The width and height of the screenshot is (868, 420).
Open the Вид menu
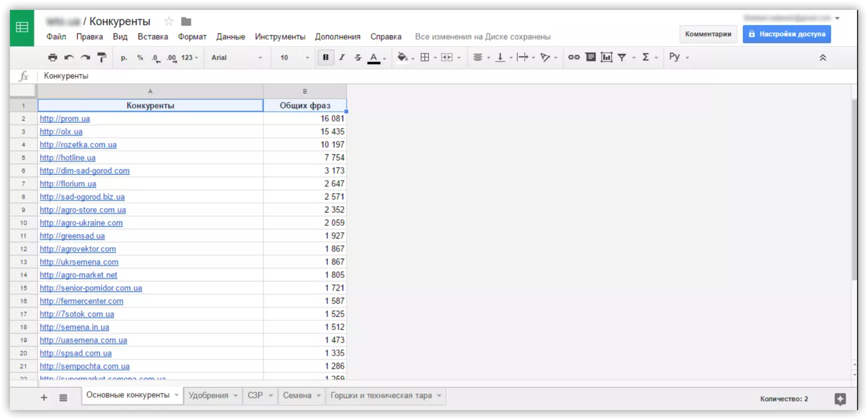pyautogui.click(x=120, y=37)
